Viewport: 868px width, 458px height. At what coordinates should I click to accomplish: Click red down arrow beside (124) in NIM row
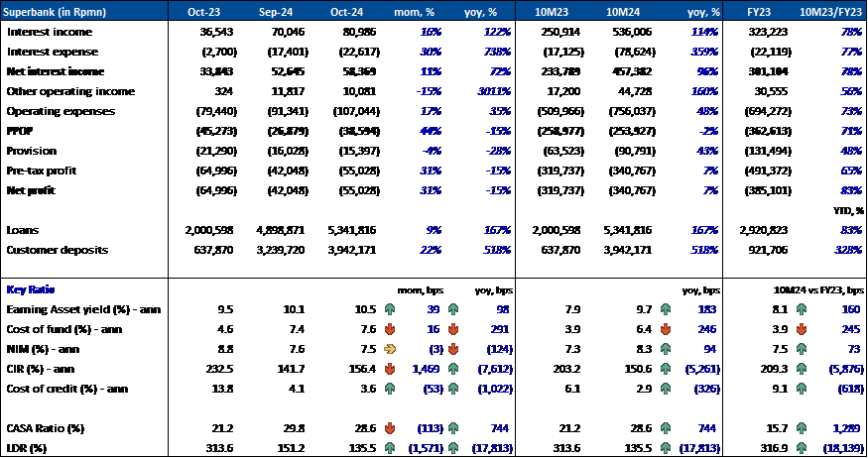(x=453, y=349)
